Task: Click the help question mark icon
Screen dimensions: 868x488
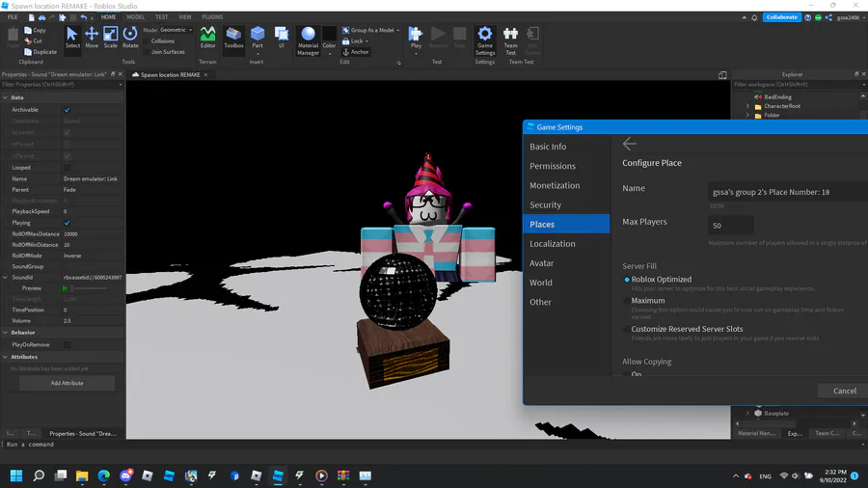Action: click(x=807, y=17)
